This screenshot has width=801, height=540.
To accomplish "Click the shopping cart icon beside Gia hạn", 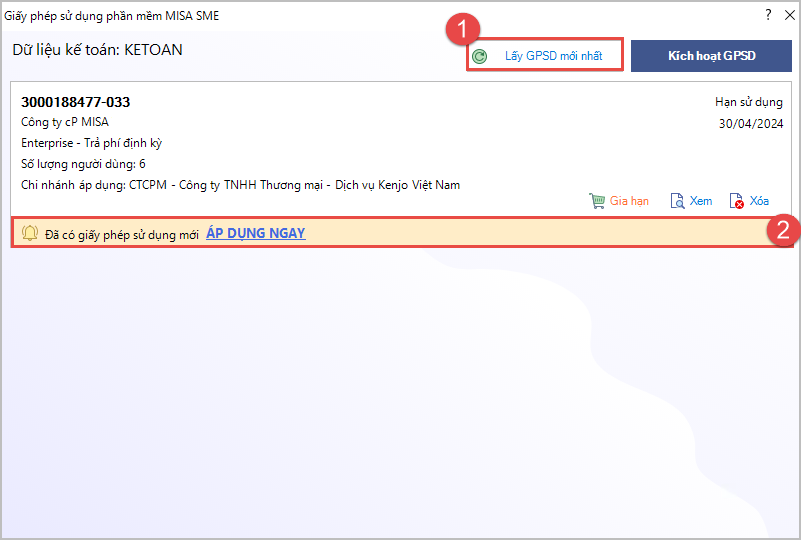I will click(x=597, y=201).
